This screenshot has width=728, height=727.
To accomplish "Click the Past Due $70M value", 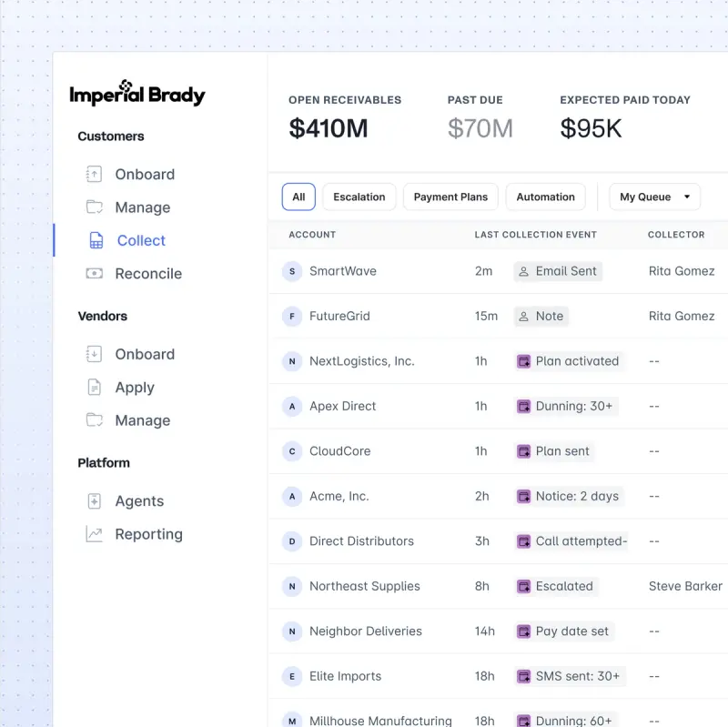I will [x=480, y=128].
